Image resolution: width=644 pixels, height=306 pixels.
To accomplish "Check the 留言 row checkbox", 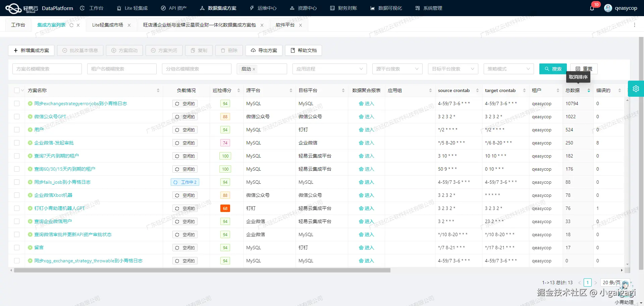I will tap(17, 248).
